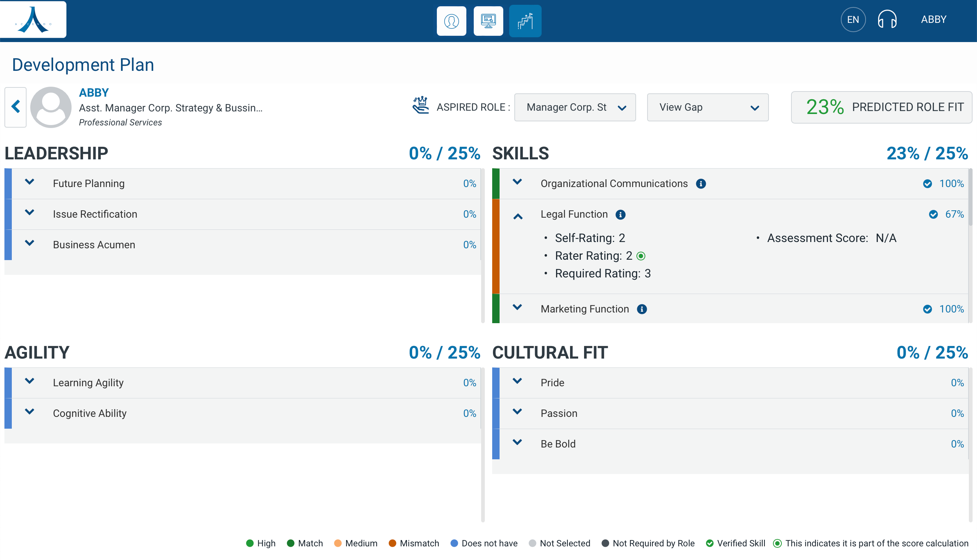977x560 pixels.
Task: Open the ABBY user menu
Action: [933, 19]
